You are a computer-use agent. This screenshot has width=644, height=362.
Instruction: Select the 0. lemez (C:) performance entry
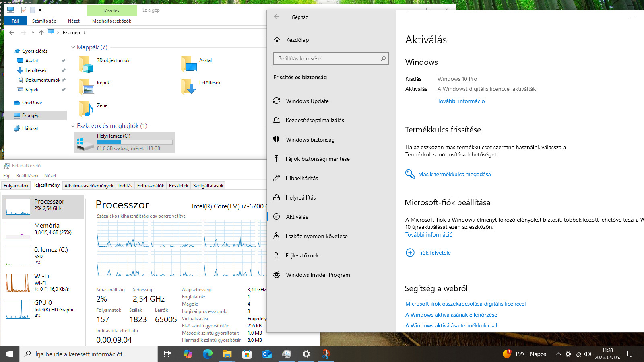(43, 256)
